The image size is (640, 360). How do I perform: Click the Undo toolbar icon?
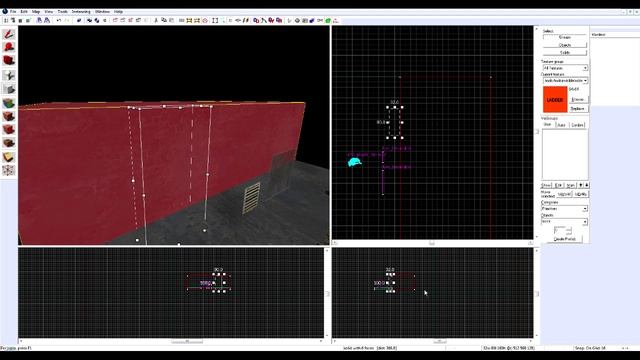pos(59,20)
